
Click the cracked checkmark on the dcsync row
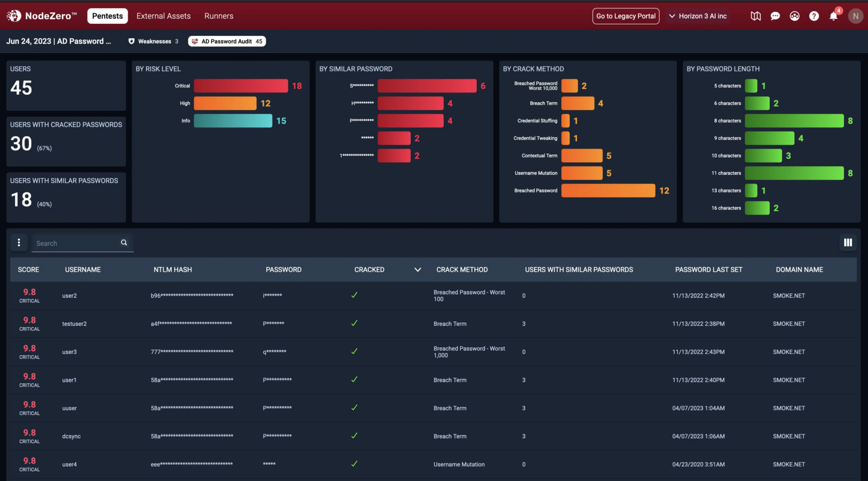(x=354, y=436)
